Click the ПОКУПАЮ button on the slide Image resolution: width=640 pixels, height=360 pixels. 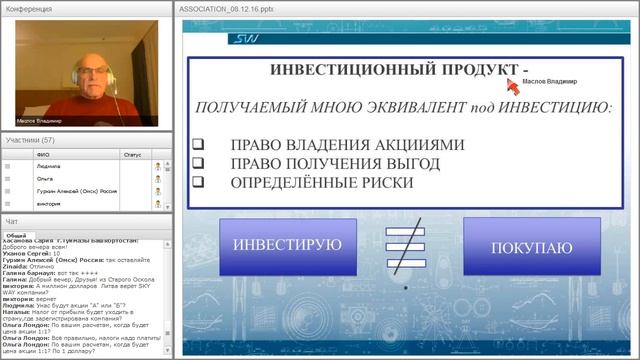coord(532,246)
